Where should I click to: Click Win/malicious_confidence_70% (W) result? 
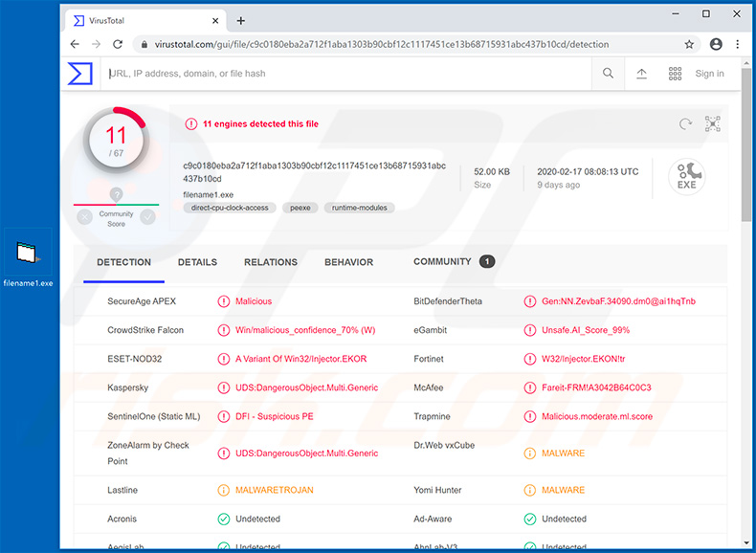click(x=305, y=330)
